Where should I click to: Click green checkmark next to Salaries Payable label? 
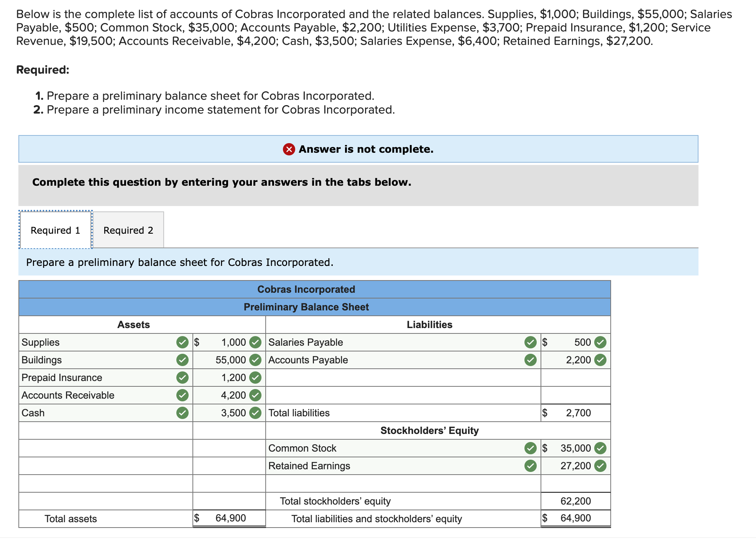(x=531, y=342)
